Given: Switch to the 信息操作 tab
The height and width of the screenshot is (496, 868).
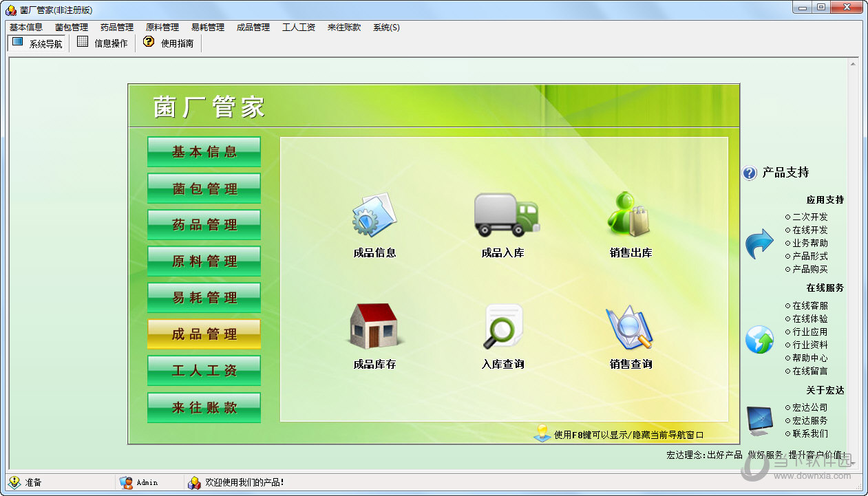Looking at the screenshot, I should (103, 43).
